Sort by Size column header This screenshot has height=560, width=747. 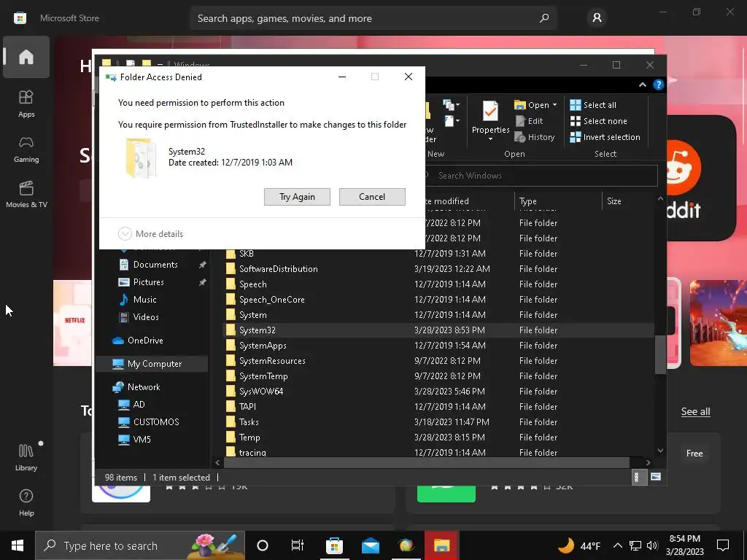click(x=628, y=201)
